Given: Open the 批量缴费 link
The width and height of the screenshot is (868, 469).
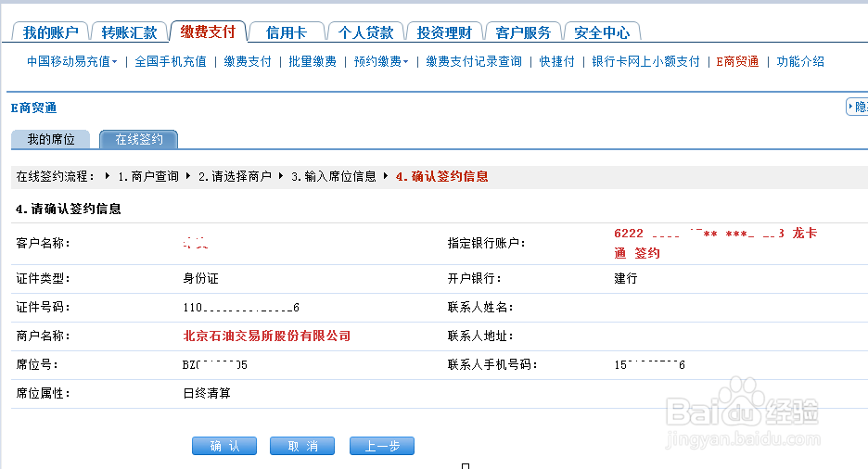Looking at the screenshot, I should 313,61.
